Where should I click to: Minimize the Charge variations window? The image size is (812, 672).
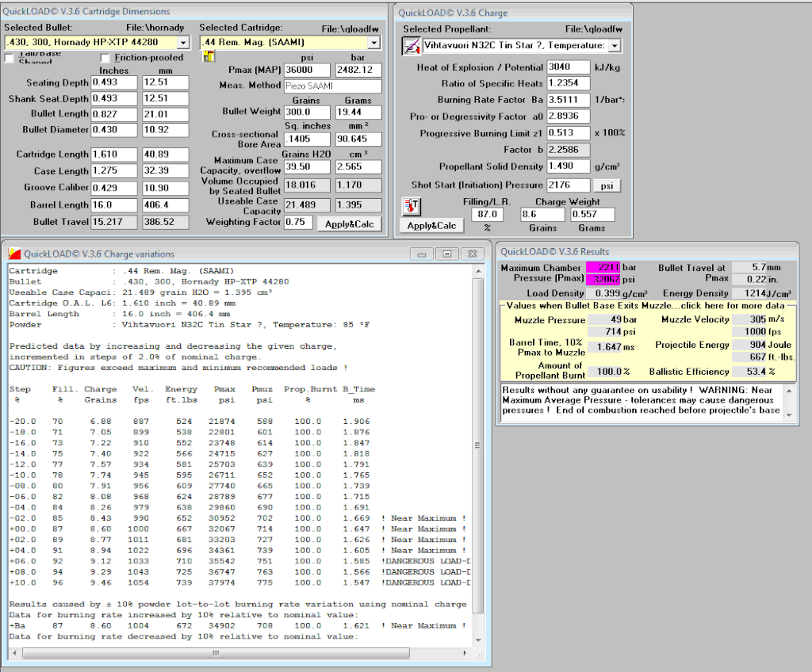(x=422, y=254)
